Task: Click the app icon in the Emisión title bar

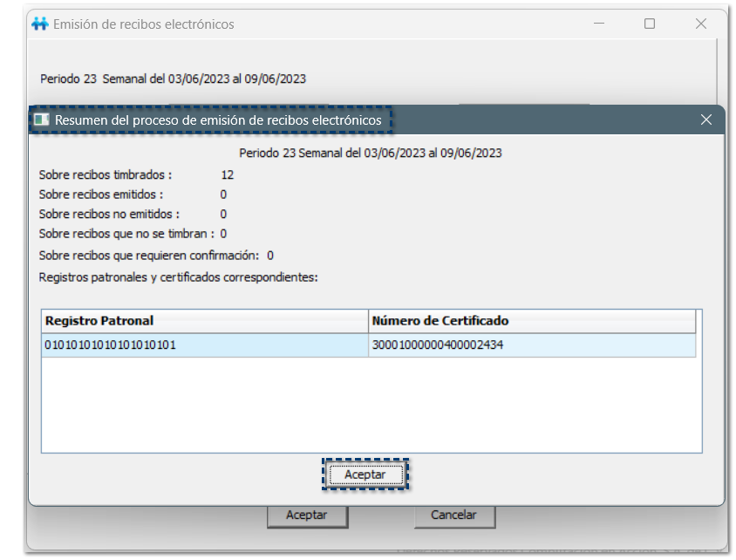Action: [x=40, y=24]
